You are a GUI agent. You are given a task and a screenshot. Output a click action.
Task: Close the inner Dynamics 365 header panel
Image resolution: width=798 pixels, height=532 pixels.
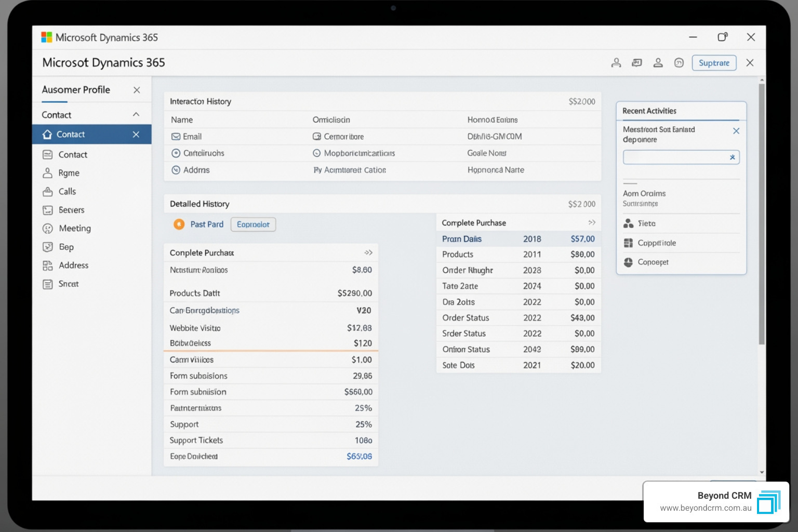(x=750, y=63)
